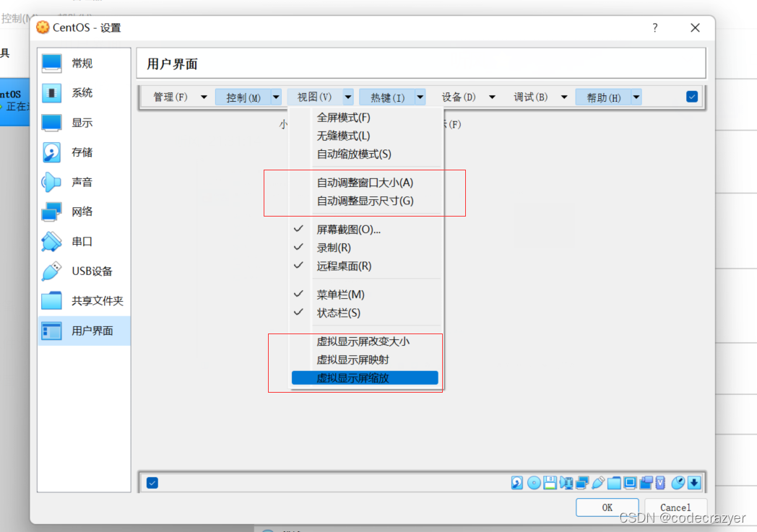Enable 自动调整窗口大小(A) menu entry
Screen dimensions: 757x532
[x=366, y=183]
